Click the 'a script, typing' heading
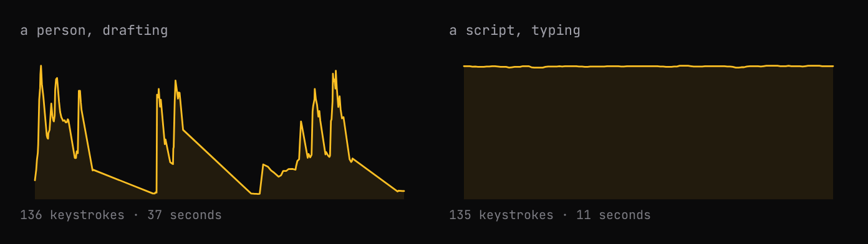The image size is (868, 244). click(514, 30)
